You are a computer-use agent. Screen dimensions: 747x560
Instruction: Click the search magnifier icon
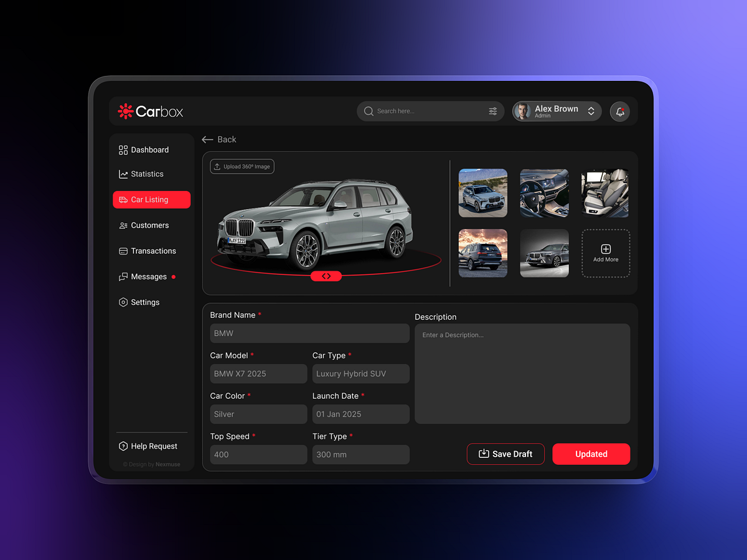tap(369, 111)
